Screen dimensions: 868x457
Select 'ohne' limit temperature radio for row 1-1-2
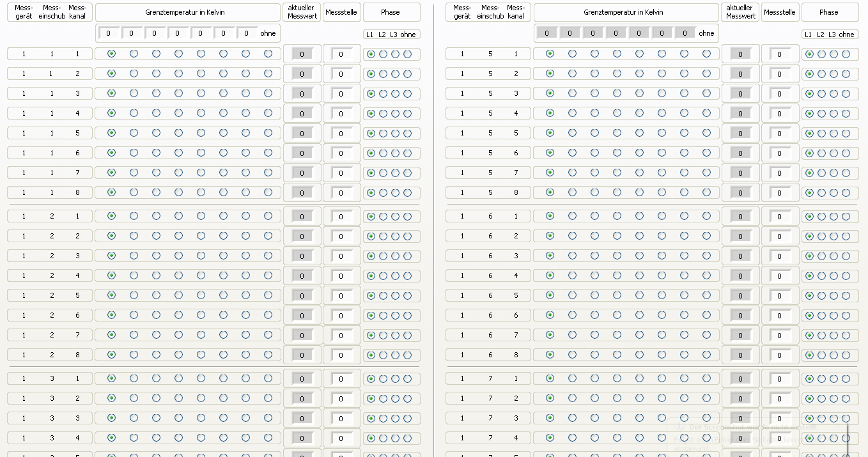point(268,74)
